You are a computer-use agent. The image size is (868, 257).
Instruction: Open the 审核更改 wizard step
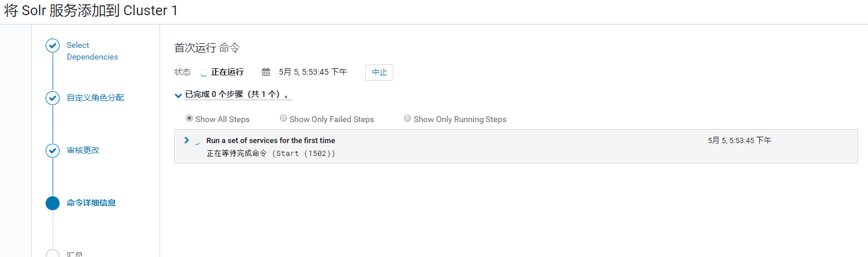(83, 150)
